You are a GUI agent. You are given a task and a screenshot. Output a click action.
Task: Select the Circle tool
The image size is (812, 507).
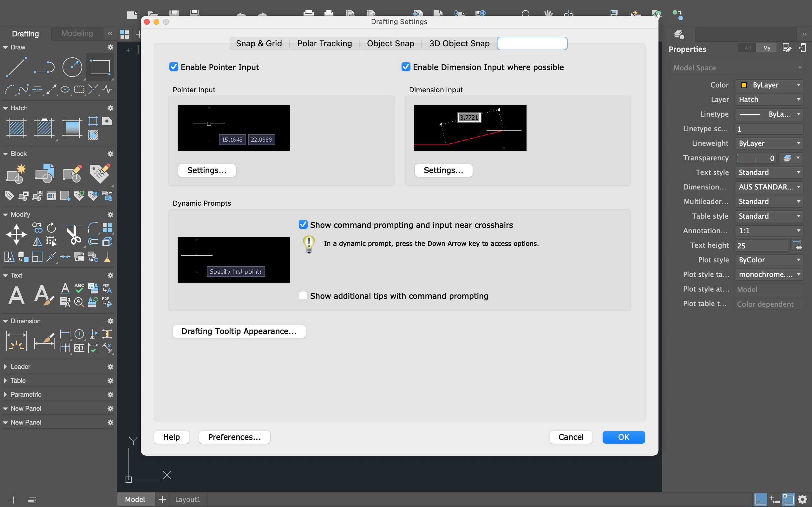(x=72, y=67)
